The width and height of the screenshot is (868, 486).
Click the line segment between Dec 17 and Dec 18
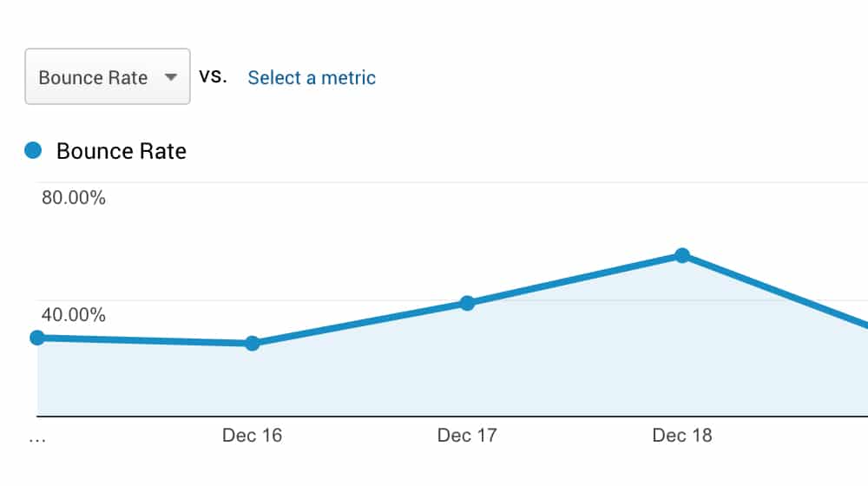575,279
